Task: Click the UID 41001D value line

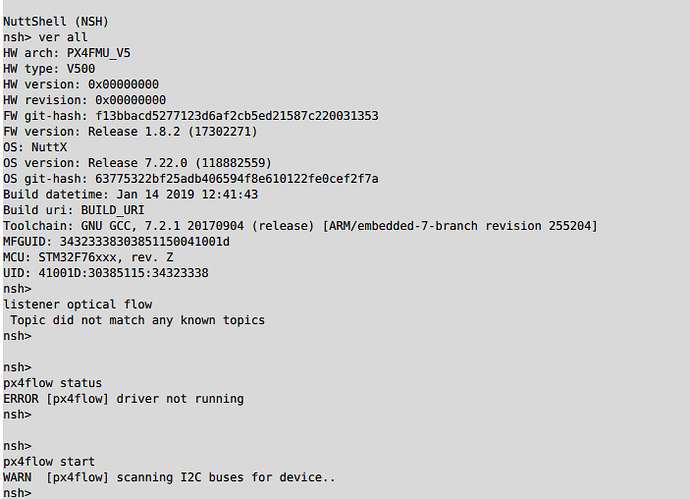Action: point(106,273)
